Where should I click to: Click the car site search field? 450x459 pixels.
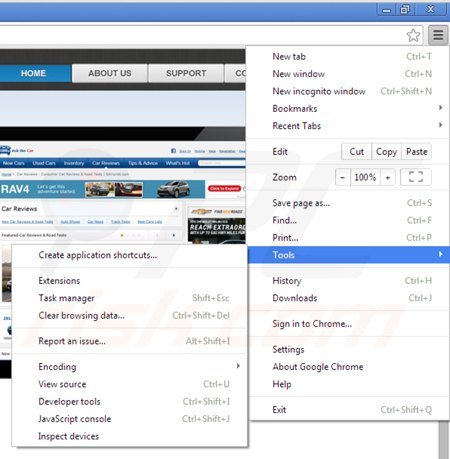[x=222, y=163]
